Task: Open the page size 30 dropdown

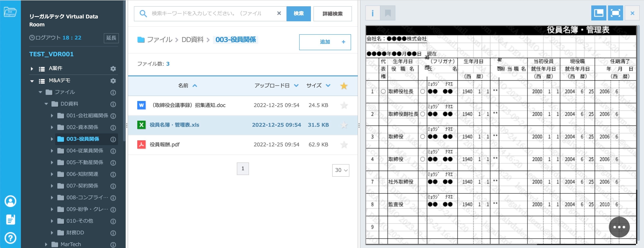Action: click(x=340, y=170)
